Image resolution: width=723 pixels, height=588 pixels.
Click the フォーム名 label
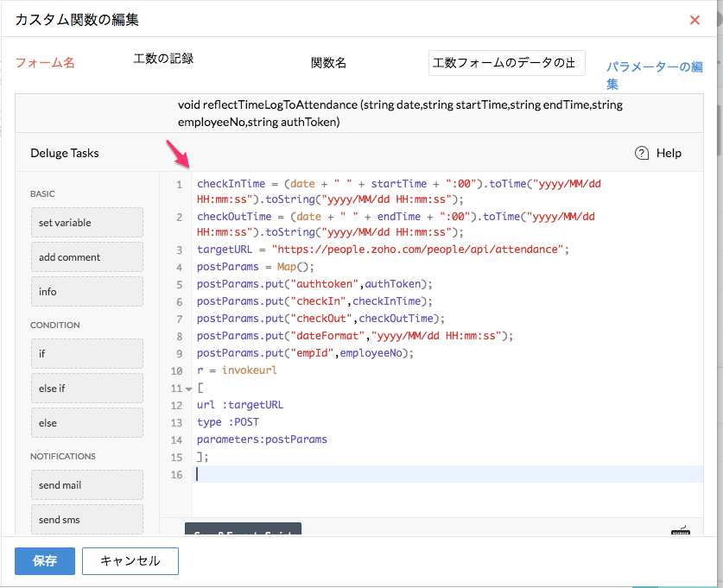point(45,63)
